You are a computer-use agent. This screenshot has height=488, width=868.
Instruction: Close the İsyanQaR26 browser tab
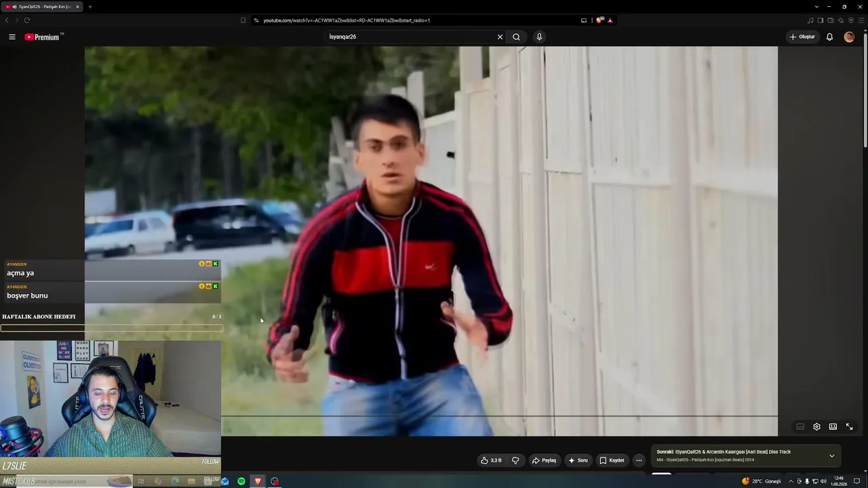77,7
